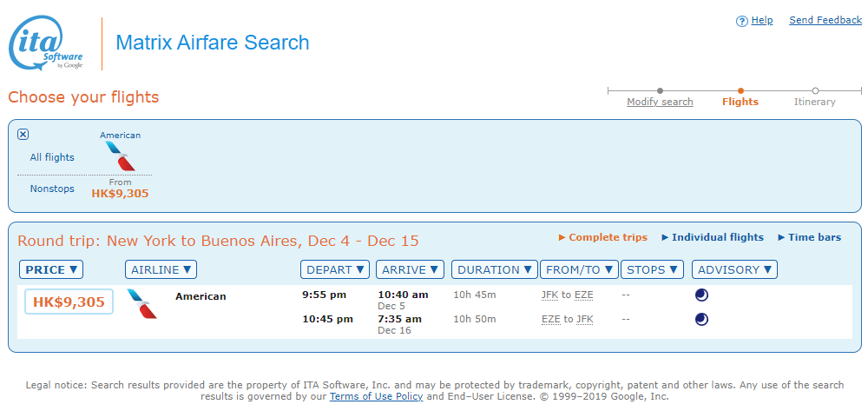Open the DURATION filter dropdown
The height and width of the screenshot is (411, 868).
coord(495,269)
